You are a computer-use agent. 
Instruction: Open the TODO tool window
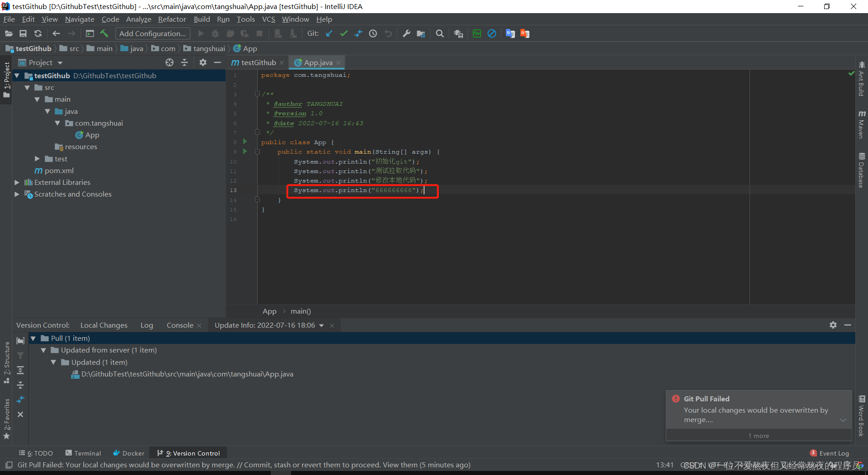[36, 453]
